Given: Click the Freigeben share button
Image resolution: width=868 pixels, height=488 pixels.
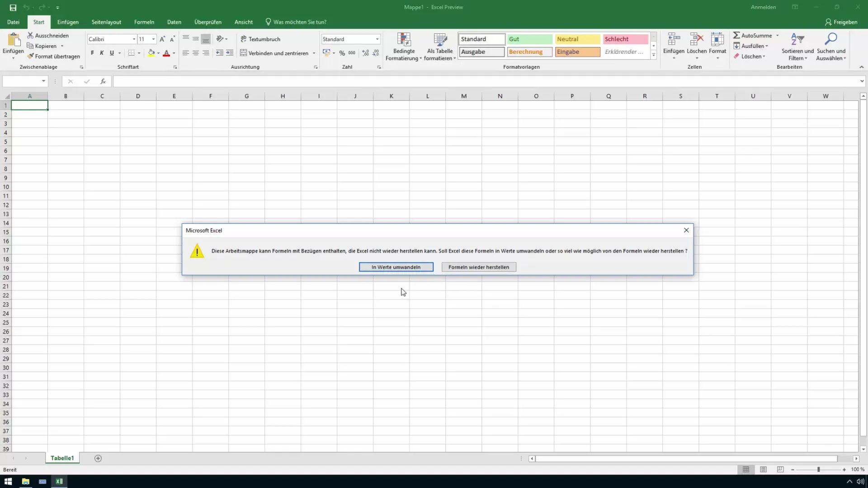Looking at the screenshot, I should [x=841, y=22].
